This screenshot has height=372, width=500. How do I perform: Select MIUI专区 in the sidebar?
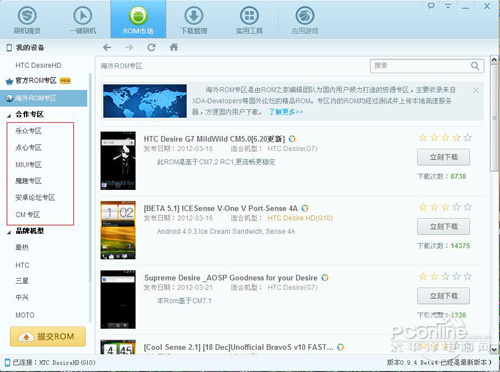click(29, 164)
